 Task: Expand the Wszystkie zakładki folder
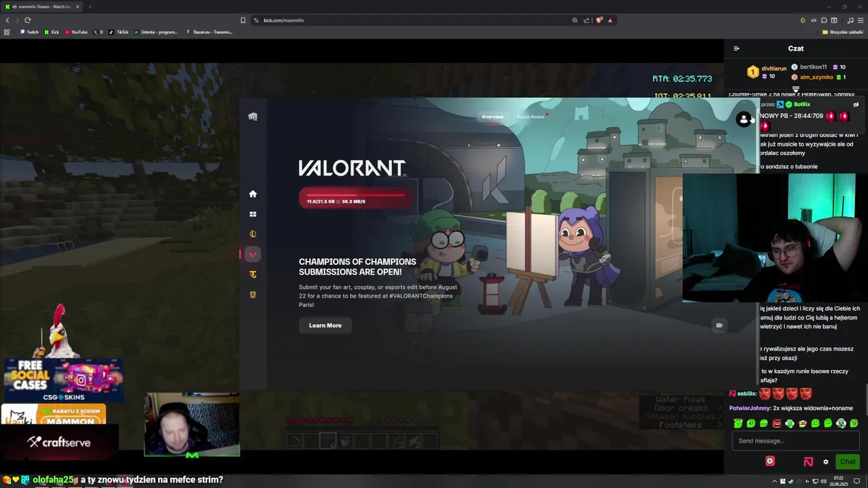click(843, 32)
